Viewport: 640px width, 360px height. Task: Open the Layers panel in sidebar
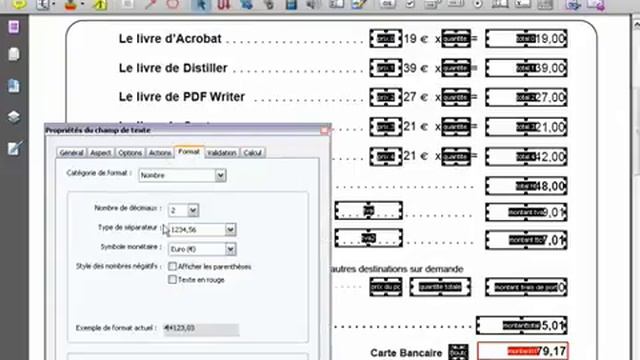pos(13,117)
